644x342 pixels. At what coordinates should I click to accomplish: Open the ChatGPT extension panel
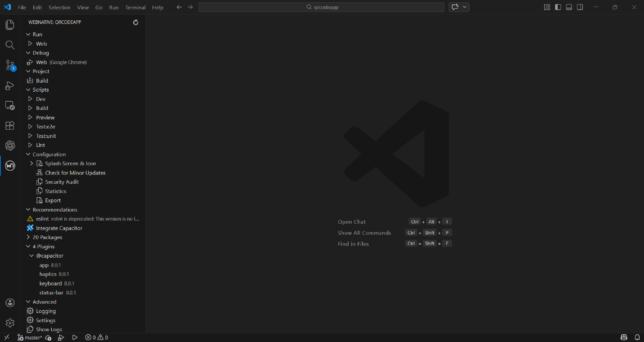(x=10, y=146)
